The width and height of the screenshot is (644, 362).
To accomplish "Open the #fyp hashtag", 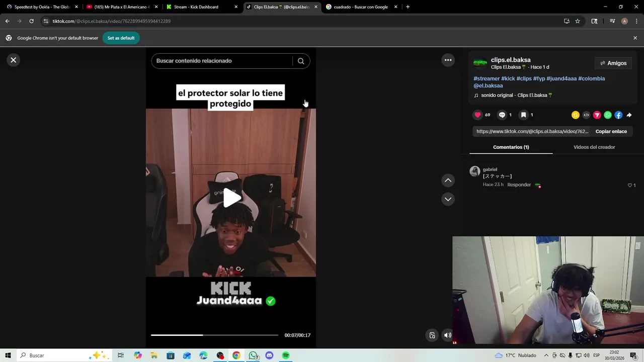I will (x=539, y=78).
